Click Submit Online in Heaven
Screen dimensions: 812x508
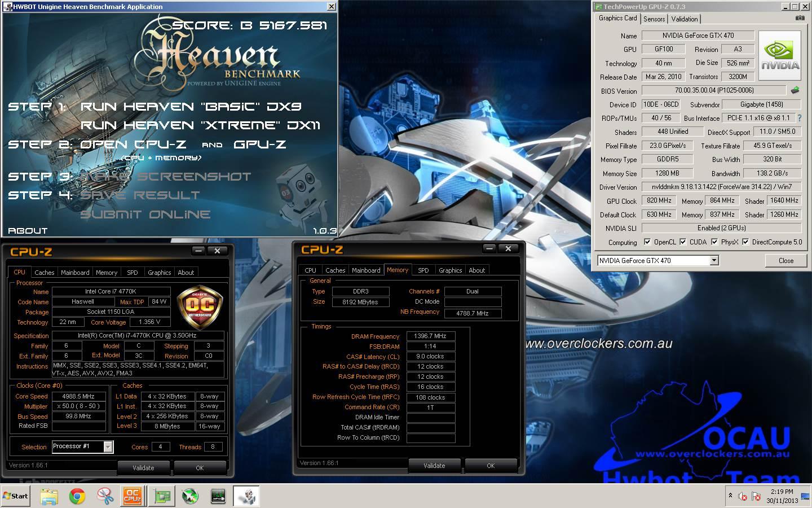pyautogui.click(x=145, y=214)
